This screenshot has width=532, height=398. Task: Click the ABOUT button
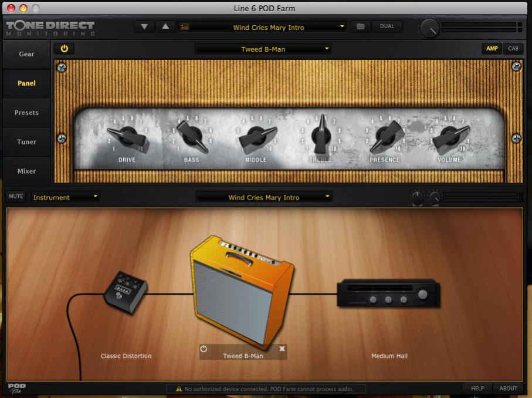tap(509, 388)
